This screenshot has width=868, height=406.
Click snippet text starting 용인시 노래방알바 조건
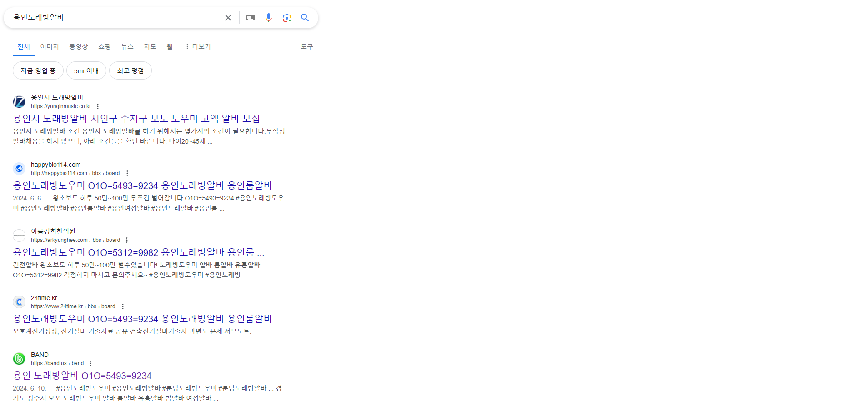(149, 136)
